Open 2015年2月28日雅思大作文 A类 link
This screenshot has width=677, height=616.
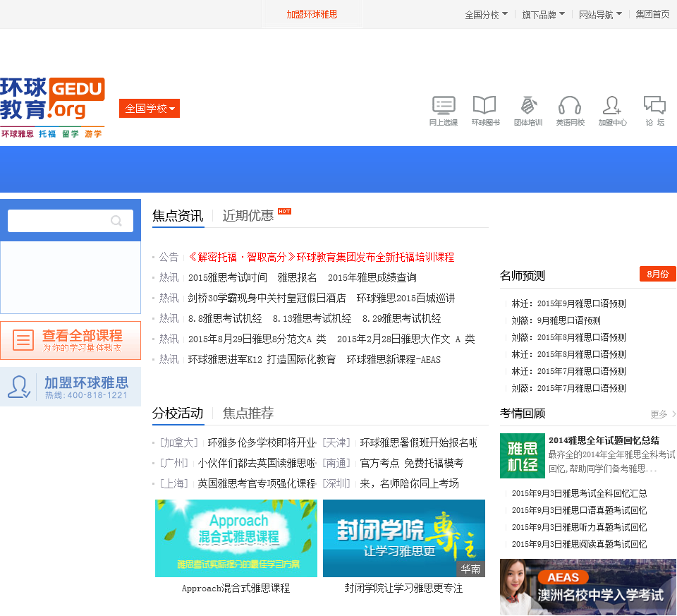tap(406, 339)
